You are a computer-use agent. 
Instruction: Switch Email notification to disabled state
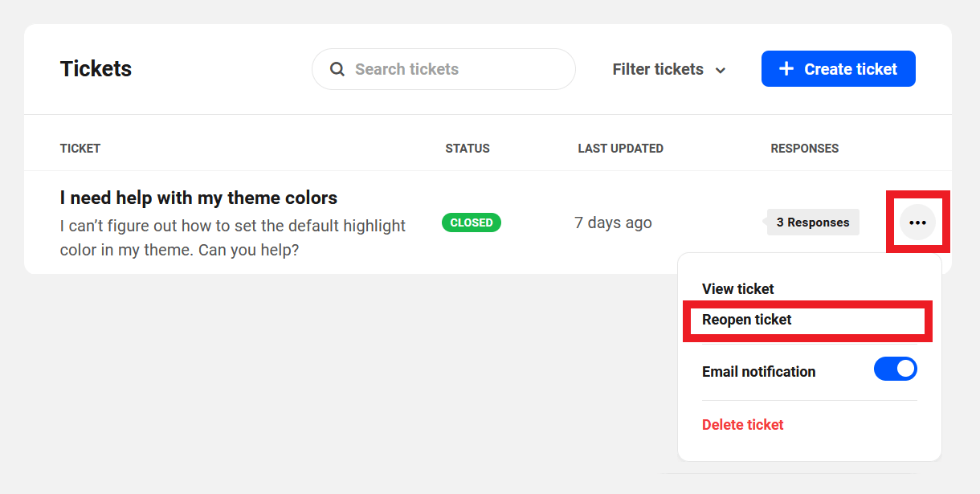pos(895,369)
